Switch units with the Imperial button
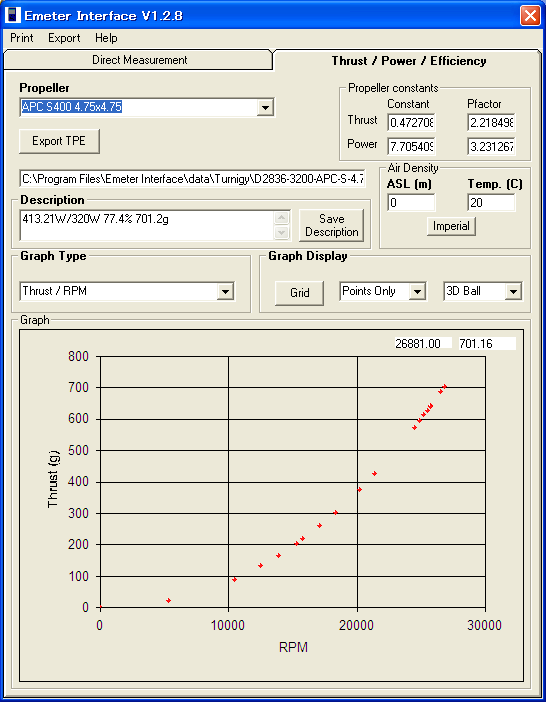Viewport: 546px width, 702px height. pos(451,226)
